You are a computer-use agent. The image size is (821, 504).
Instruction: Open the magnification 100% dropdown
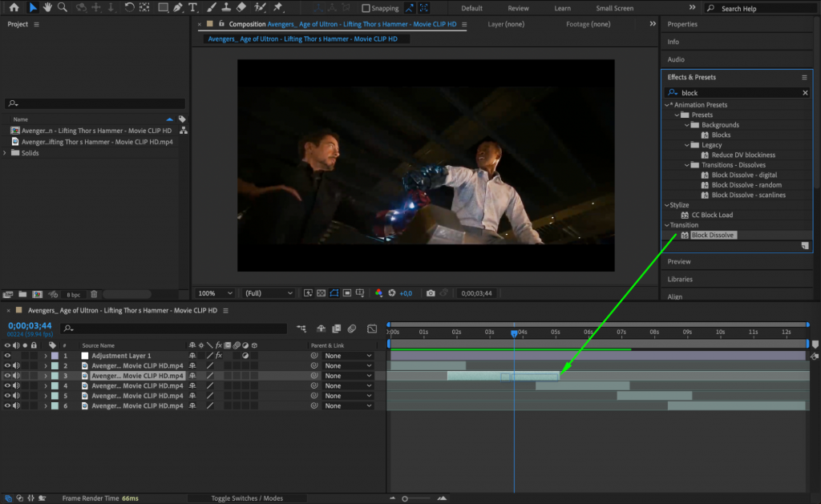click(214, 293)
